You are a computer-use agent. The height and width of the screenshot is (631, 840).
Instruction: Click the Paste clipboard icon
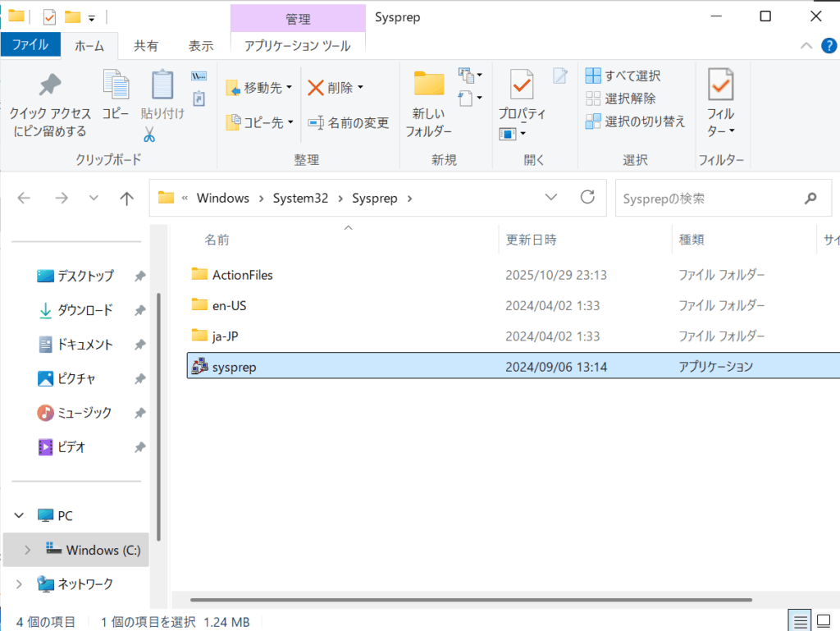coord(162,85)
